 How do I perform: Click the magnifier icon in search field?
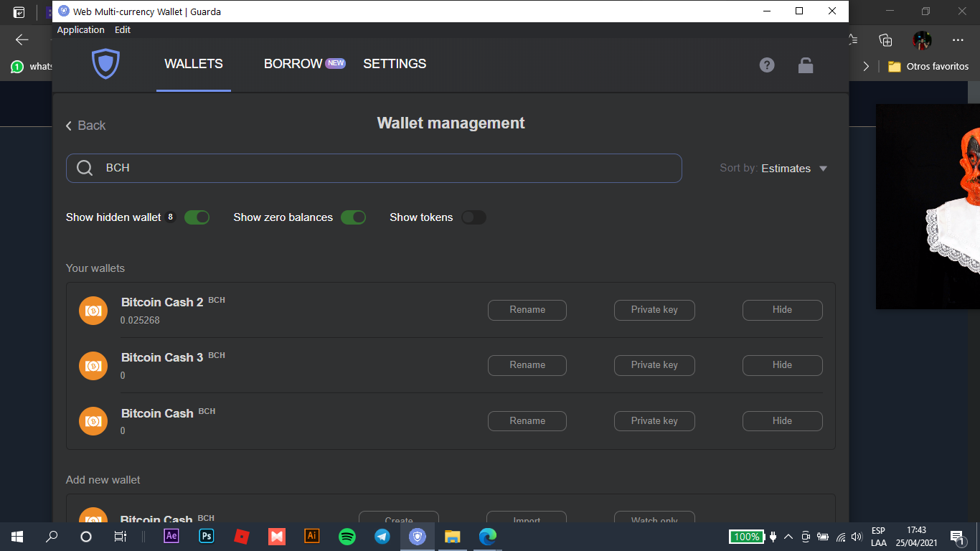click(85, 168)
